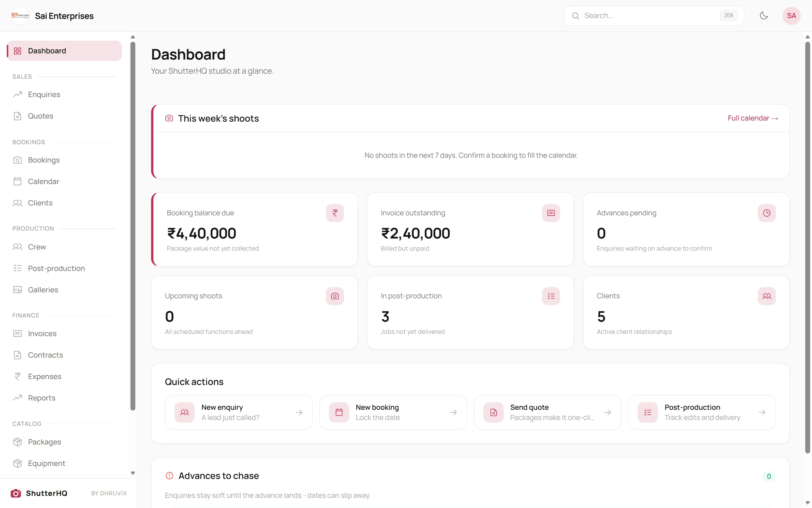812x508 pixels.
Task: Open Equipment in sidebar
Action: (64, 463)
